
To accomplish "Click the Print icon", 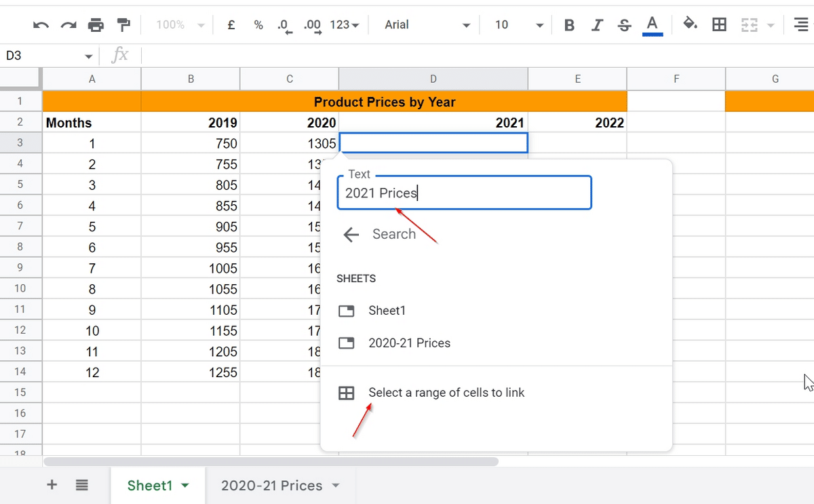I will coord(96,25).
